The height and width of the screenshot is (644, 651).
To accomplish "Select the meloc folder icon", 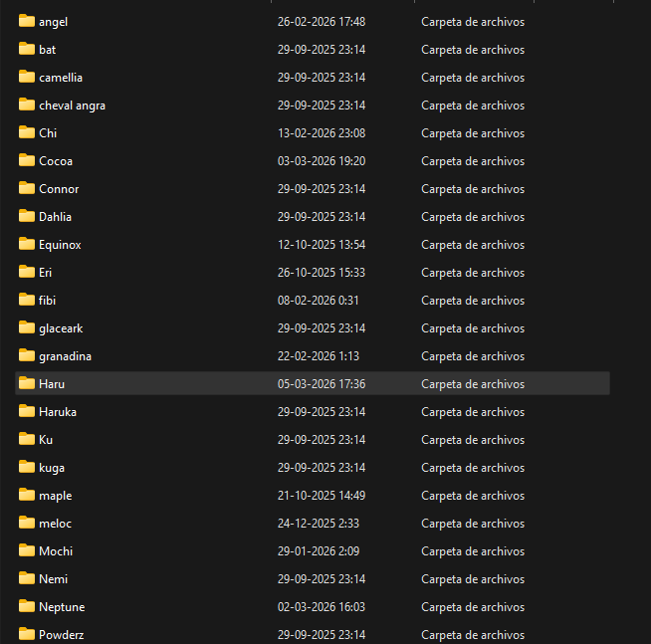I will (27, 522).
